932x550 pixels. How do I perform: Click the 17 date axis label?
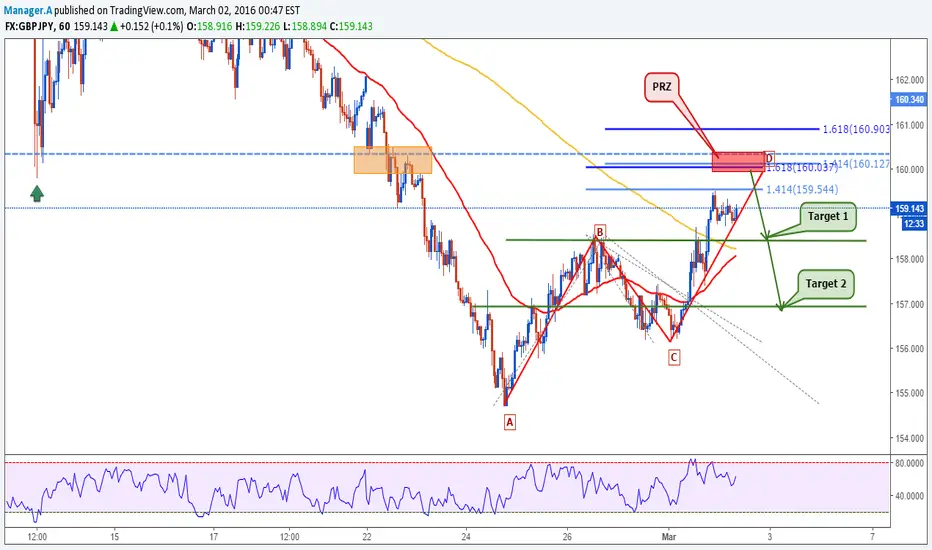(213, 536)
